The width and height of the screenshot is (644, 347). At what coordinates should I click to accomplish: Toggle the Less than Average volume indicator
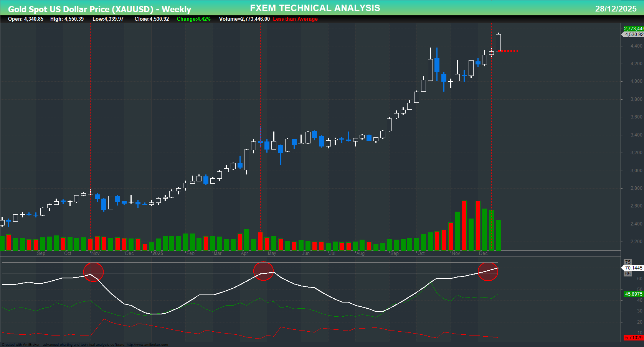[x=295, y=19]
